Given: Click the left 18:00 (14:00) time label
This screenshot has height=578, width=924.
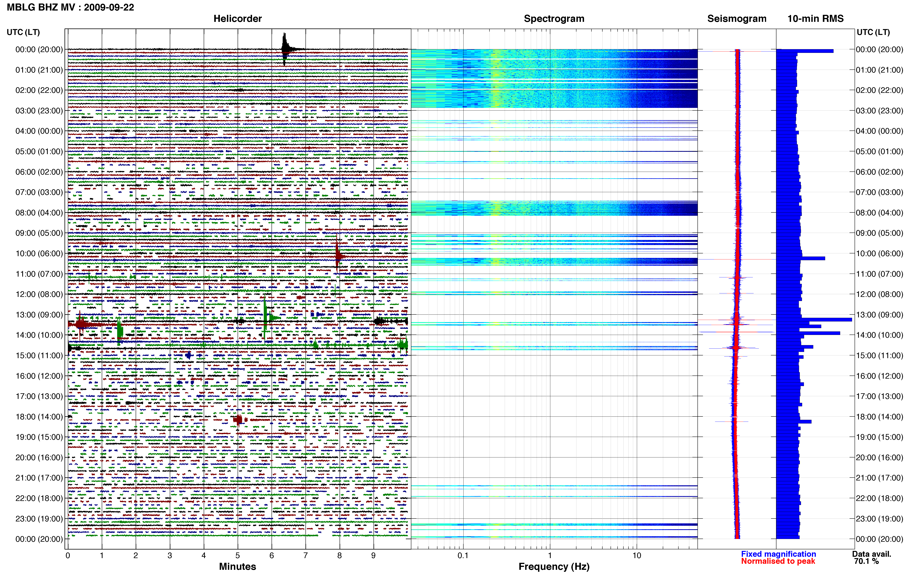Looking at the screenshot, I should coord(39,417).
